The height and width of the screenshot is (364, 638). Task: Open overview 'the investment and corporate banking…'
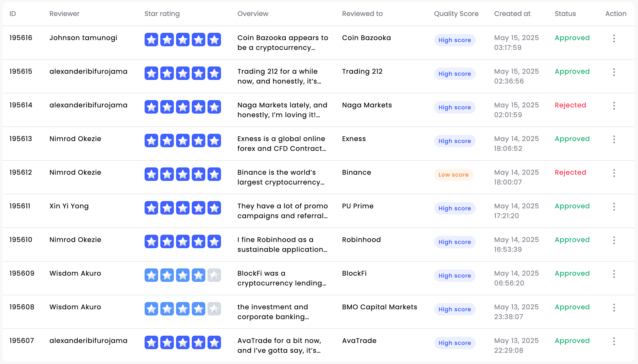pos(273,312)
